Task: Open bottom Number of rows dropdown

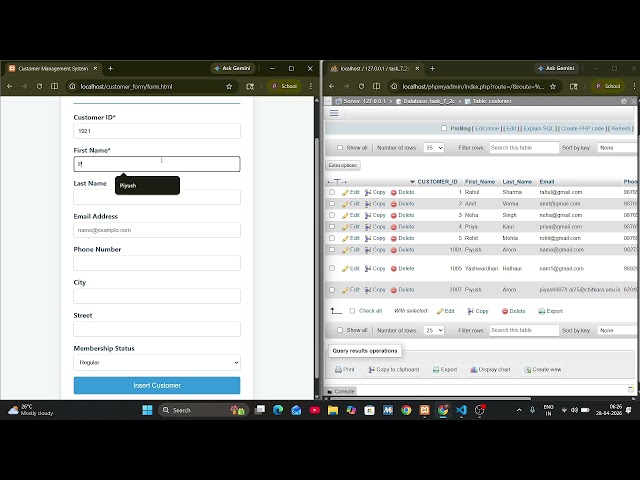Action: click(433, 330)
